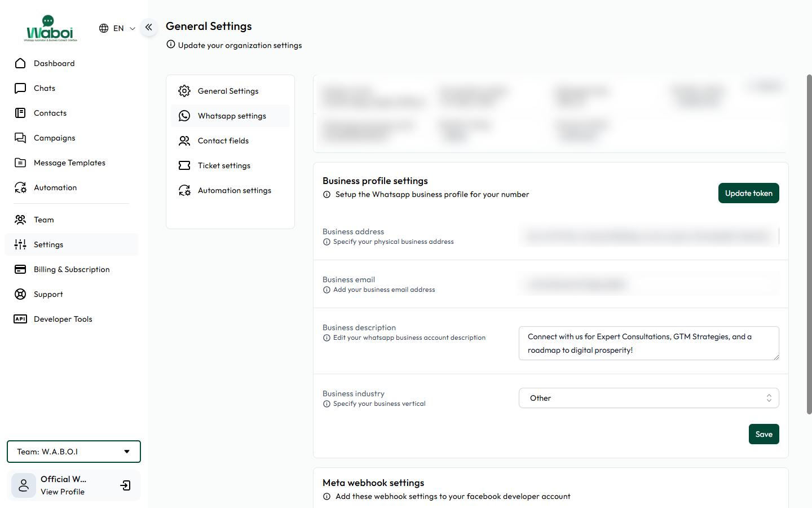
Task: Collapse the sidebar with double-chevron icon
Action: 149,27
